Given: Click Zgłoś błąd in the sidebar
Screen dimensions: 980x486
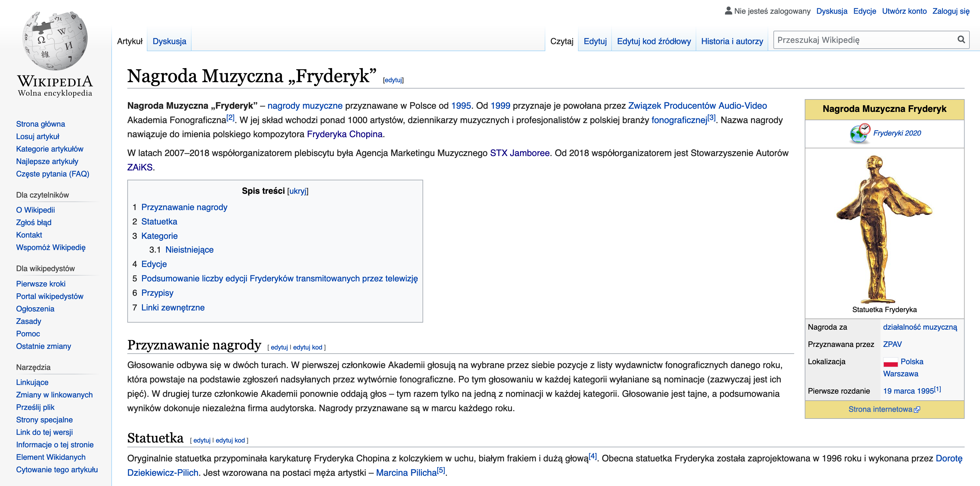Looking at the screenshot, I should coord(34,223).
